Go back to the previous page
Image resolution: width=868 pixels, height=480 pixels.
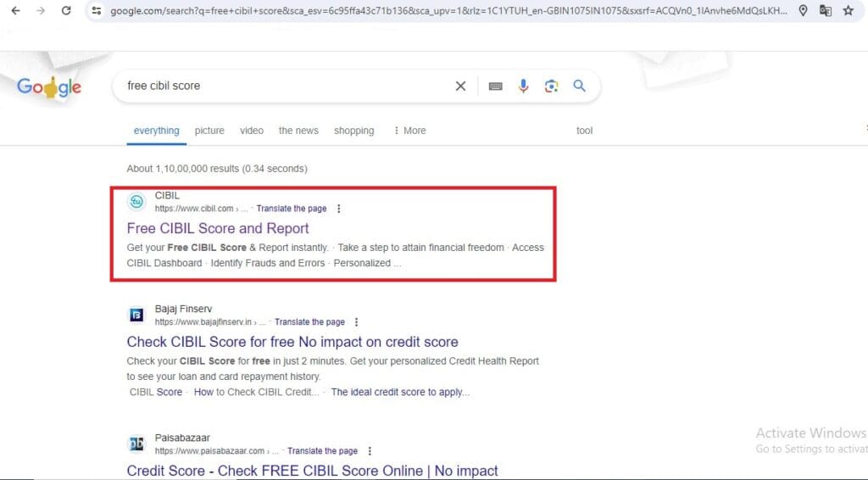click(x=15, y=10)
